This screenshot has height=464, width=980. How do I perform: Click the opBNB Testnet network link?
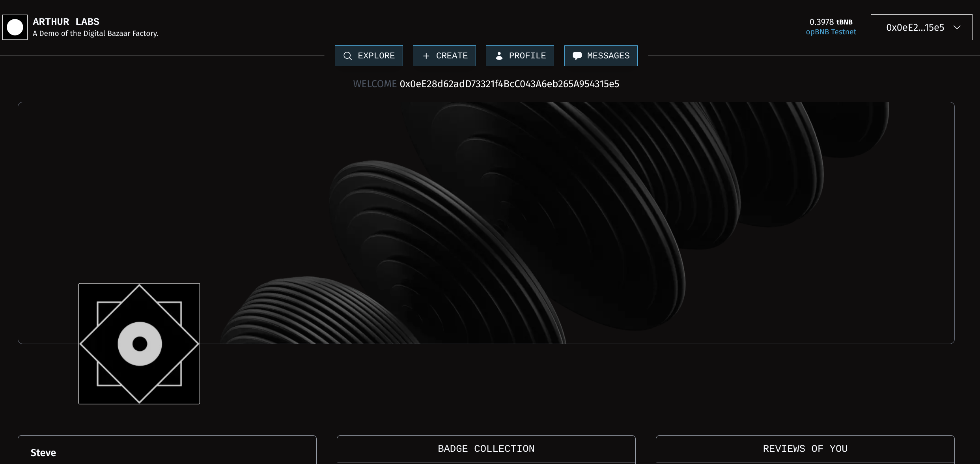coord(831,32)
